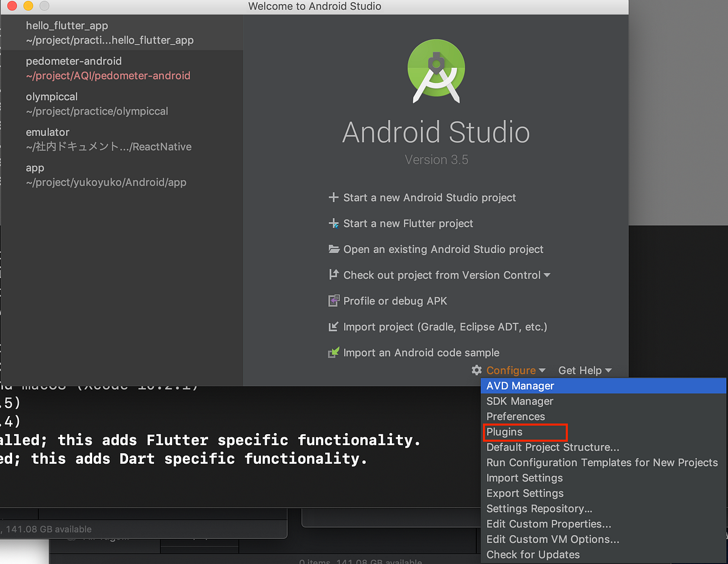
Task: Click the Android Studio robot logo
Action: (x=436, y=70)
